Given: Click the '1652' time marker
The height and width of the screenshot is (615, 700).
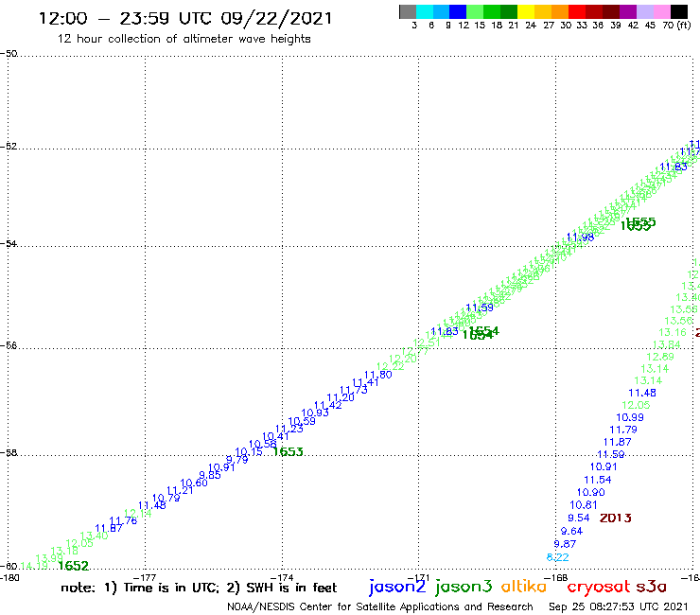Looking at the screenshot, I should 74,566.
